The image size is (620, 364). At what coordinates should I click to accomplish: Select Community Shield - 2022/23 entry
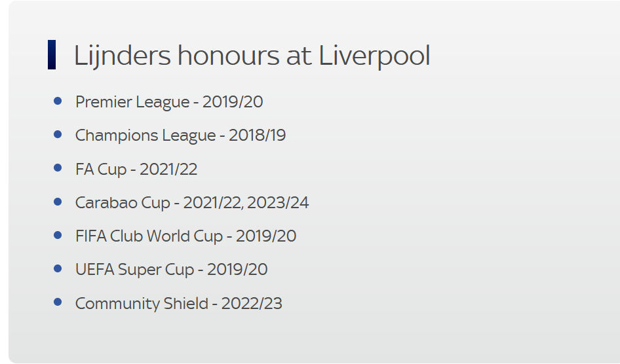(x=179, y=304)
